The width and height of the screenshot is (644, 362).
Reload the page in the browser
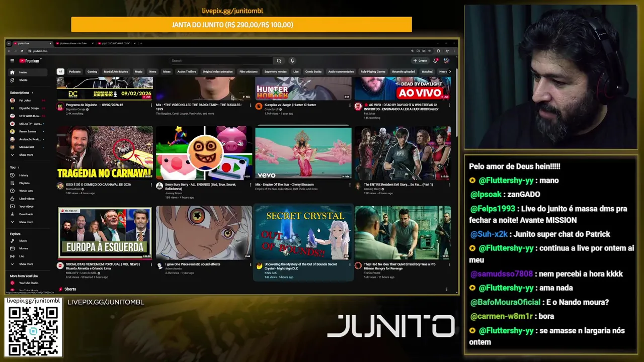(22, 51)
